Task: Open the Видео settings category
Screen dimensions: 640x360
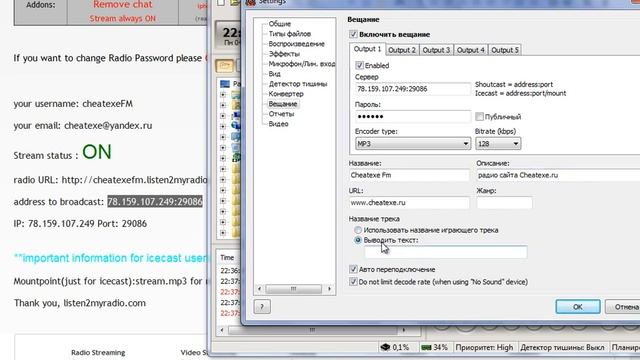Action: [278, 124]
